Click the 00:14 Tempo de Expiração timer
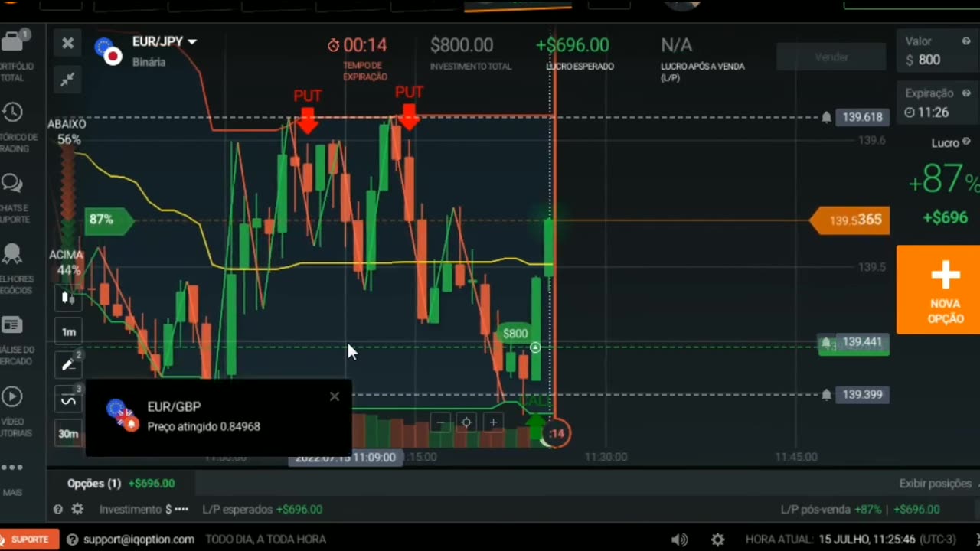The image size is (980, 551). pyautogui.click(x=357, y=45)
